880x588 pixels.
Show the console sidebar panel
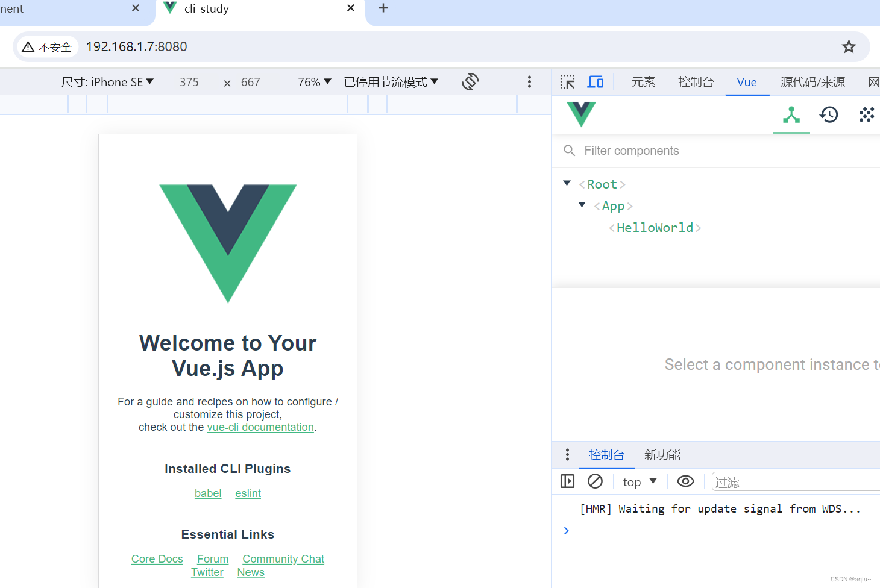pos(567,481)
